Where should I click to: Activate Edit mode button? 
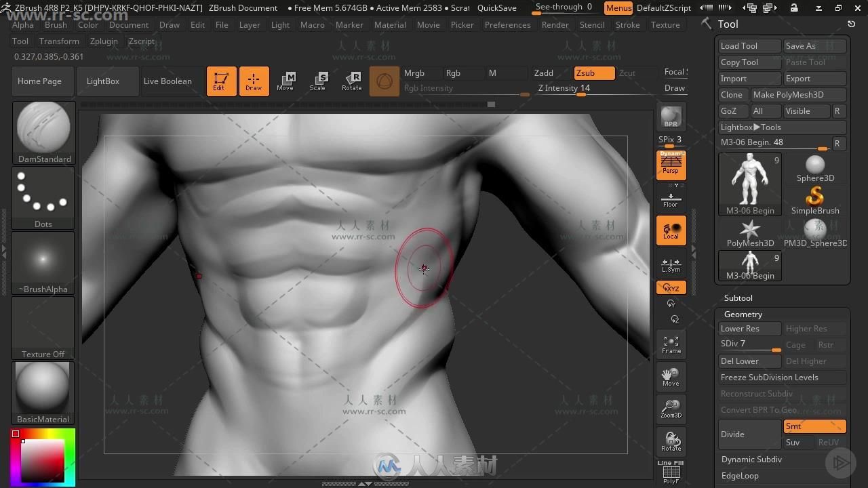(222, 81)
